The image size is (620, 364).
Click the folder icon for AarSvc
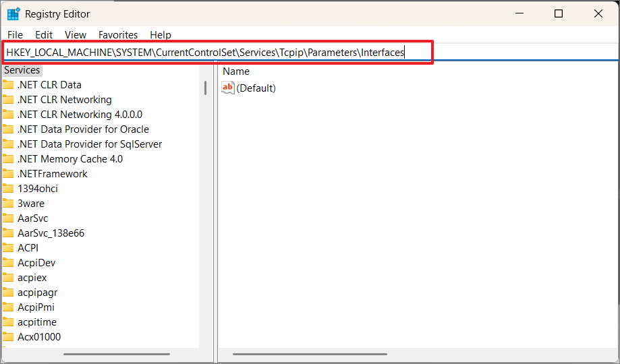[x=8, y=218]
